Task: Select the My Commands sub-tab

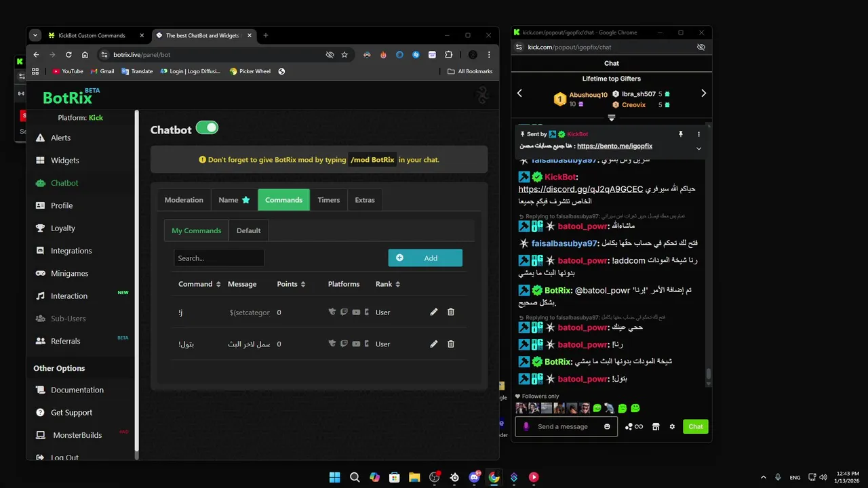Action: tap(196, 230)
